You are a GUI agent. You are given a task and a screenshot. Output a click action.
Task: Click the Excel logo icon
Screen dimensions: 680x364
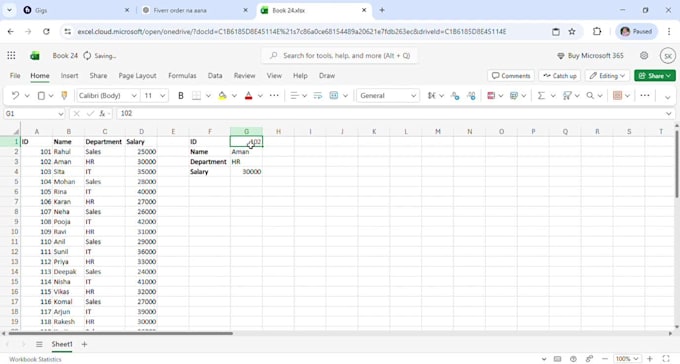[35, 56]
